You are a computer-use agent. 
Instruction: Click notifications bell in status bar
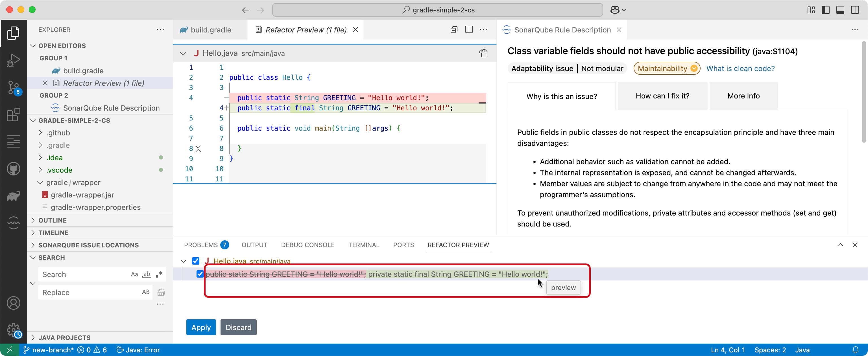pyautogui.click(x=856, y=350)
